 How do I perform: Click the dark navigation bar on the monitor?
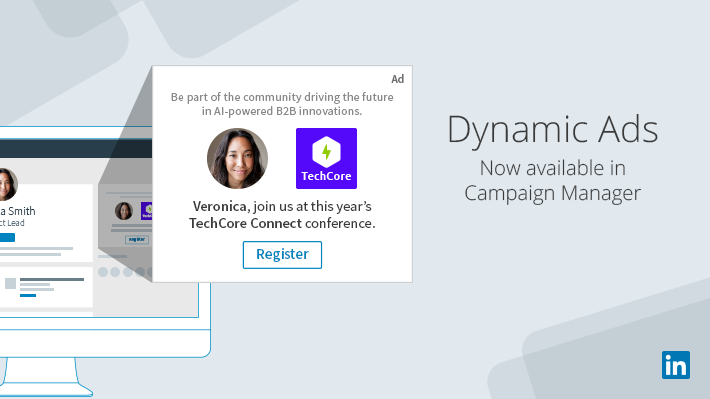coord(76,149)
